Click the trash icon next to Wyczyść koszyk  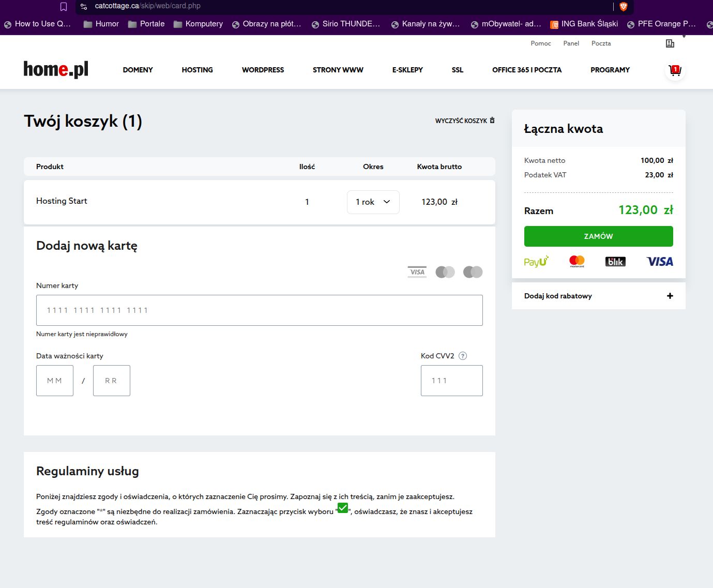pyautogui.click(x=492, y=120)
